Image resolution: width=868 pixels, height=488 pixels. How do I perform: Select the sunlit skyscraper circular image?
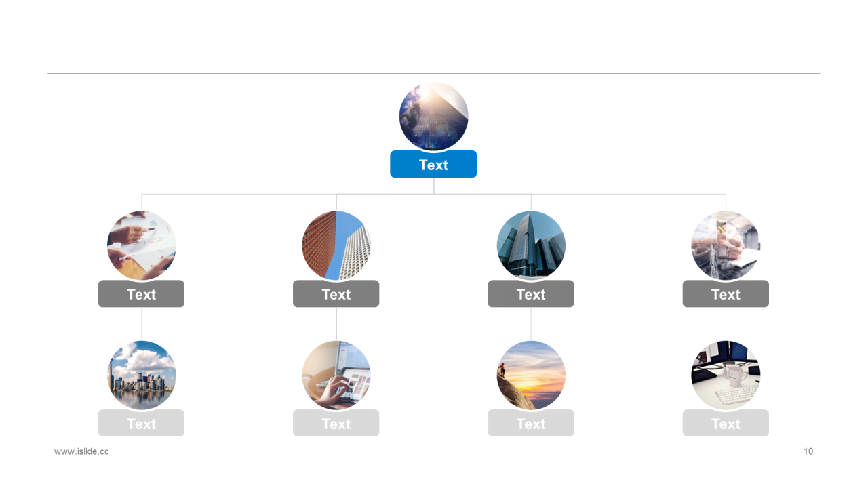[x=433, y=117]
